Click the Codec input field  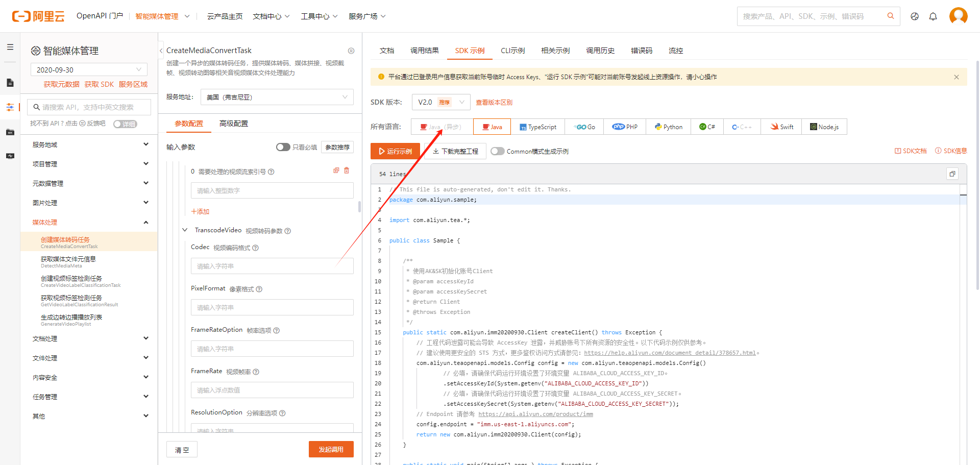click(272, 266)
